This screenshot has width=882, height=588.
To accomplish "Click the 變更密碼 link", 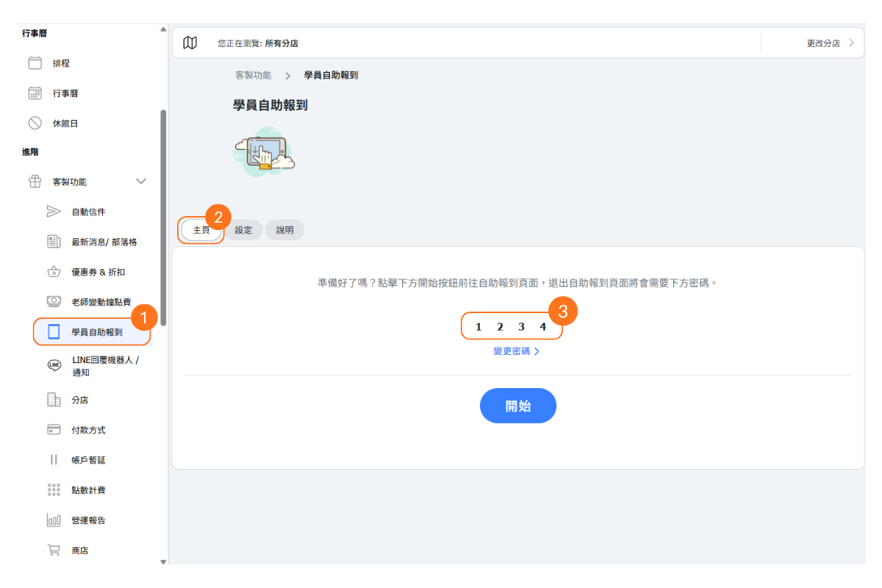I will [516, 351].
